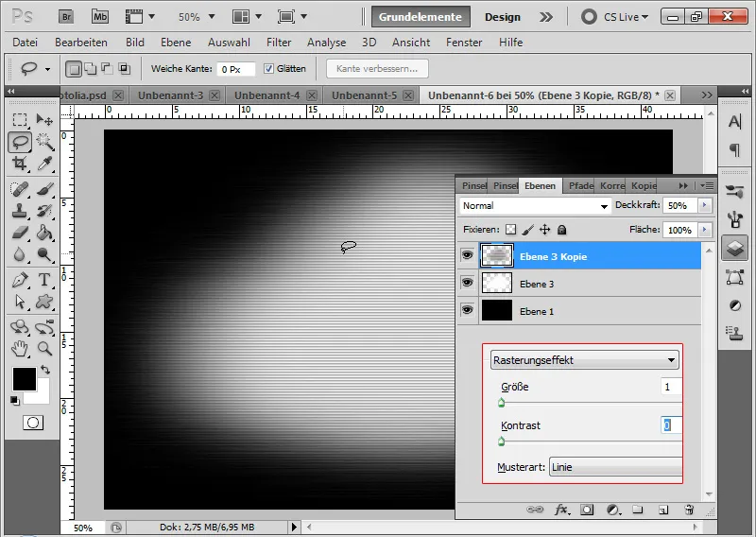756x537 pixels.
Task: Toggle the Glätten checkbox
Action: coord(268,68)
